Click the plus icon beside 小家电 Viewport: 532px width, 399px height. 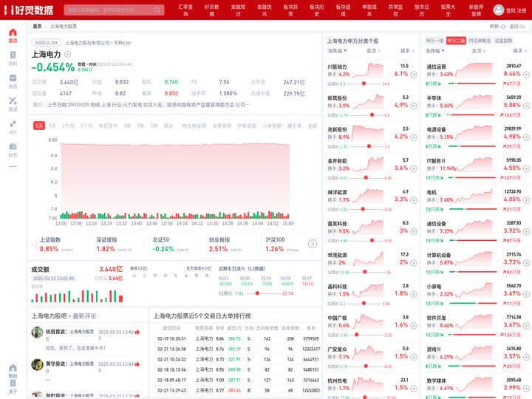[x=526, y=295]
